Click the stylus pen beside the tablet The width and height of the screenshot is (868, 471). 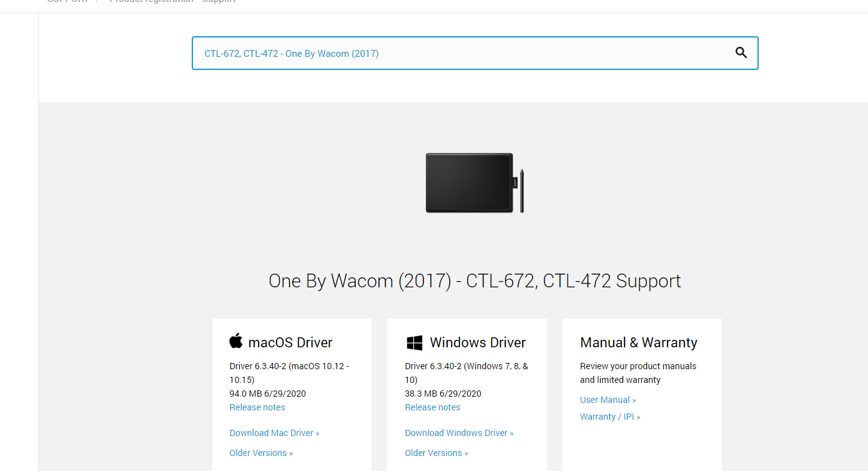click(x=522, y=190)
